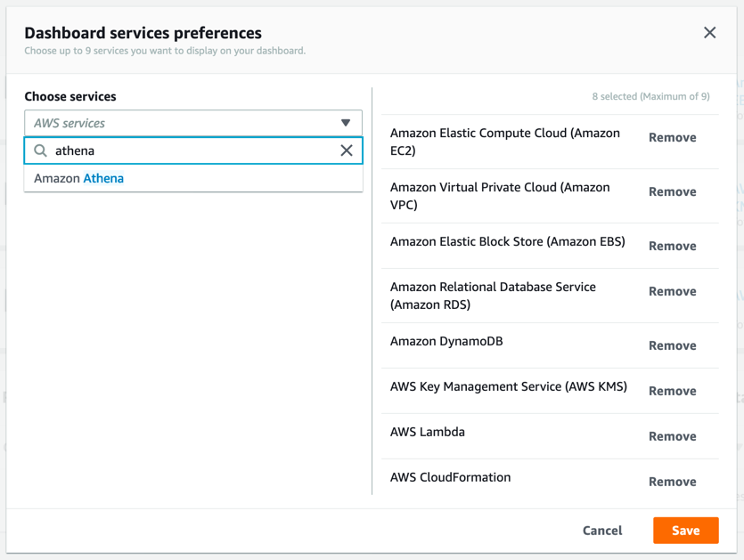Expand the AWS services dropdown arrow
744x560 pixels.
[346, 123]
